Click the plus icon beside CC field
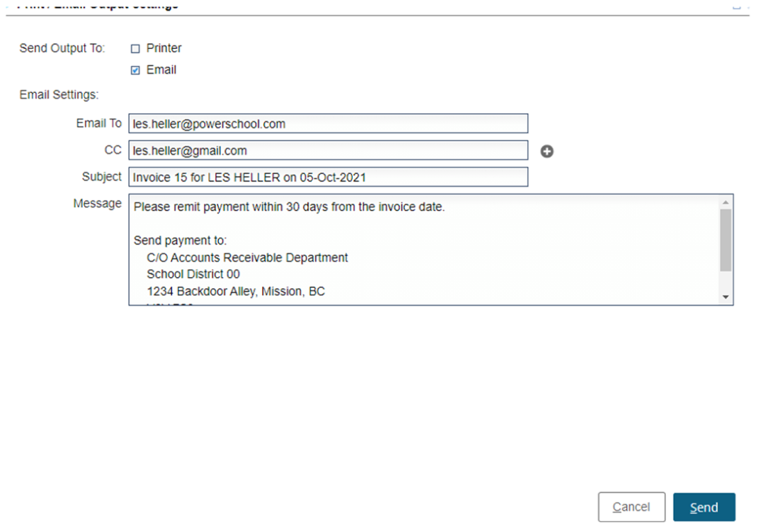This screenshot has width=757, height=532. pyautogui.click(x=547, y=151)
